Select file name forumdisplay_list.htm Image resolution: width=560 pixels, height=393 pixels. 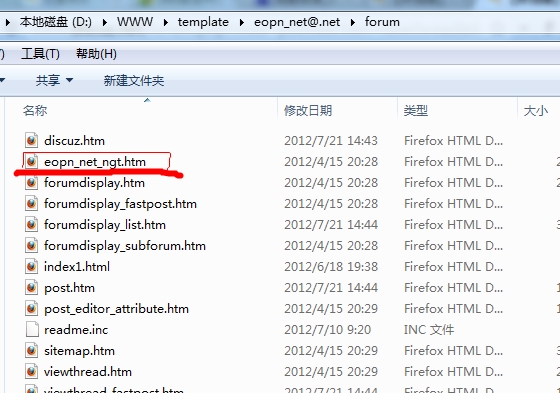click(105, 225)
